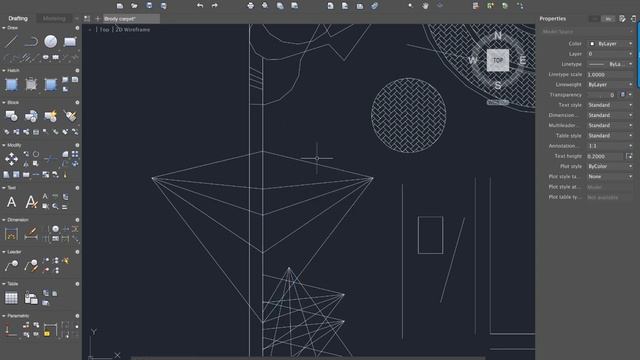
Task: Click the Save icon in top toolbar
Action: [149, 5]
